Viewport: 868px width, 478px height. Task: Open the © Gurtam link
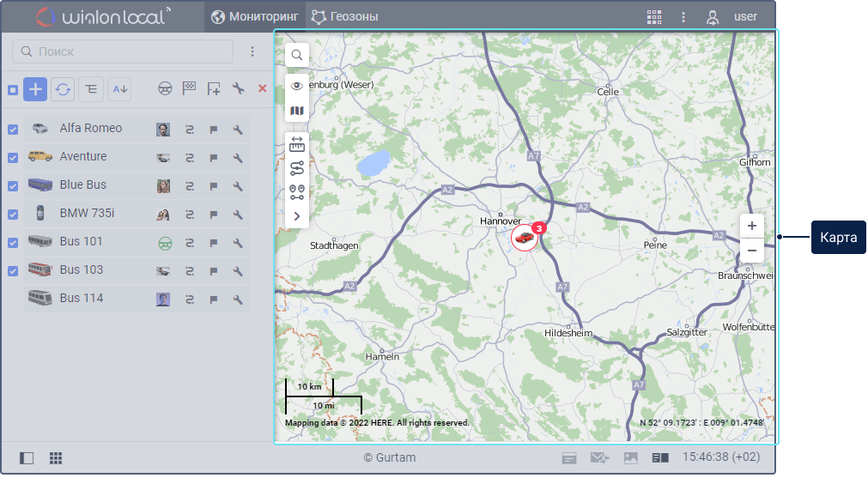point(390,457)
